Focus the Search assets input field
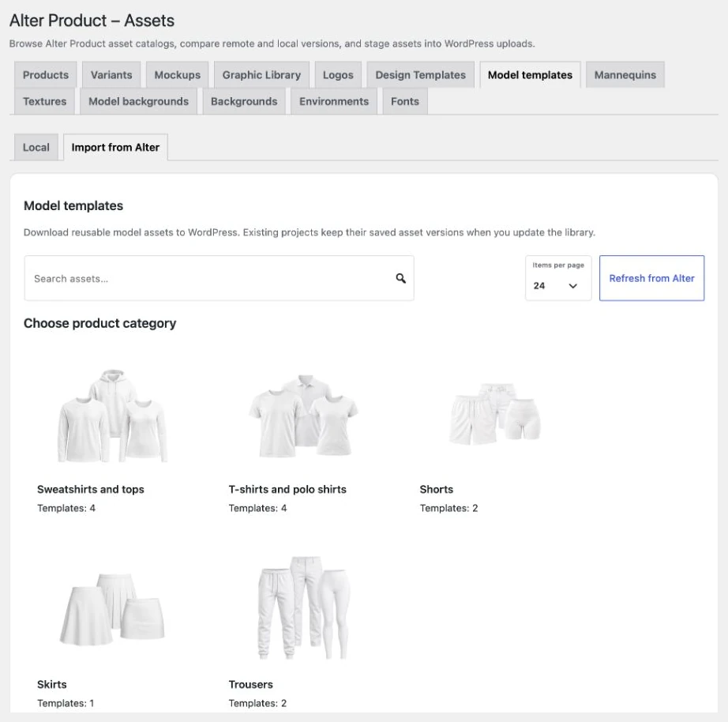Screen dimensions: 728x722 (220, 278)
